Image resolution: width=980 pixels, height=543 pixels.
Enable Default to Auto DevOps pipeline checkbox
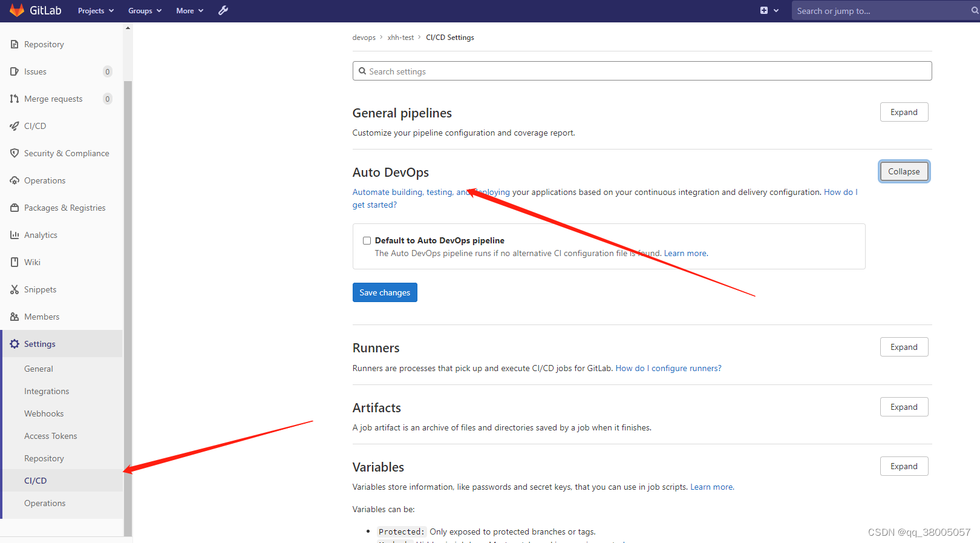367,240
